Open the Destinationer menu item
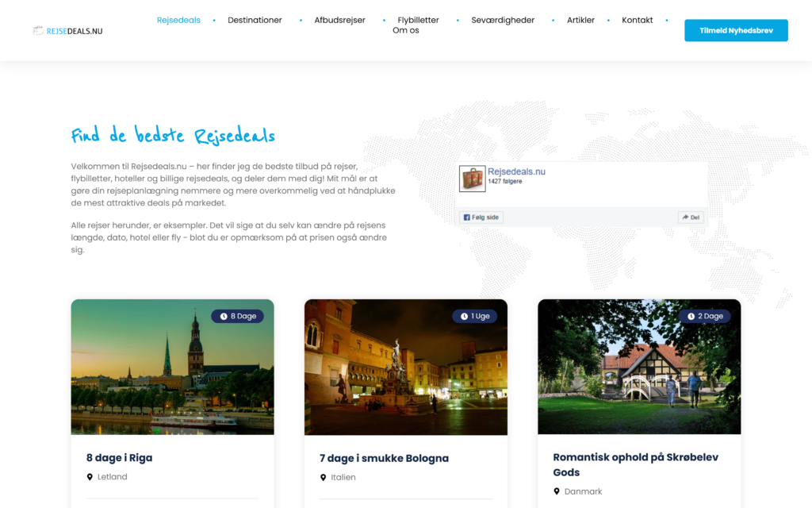 (255, 20)
